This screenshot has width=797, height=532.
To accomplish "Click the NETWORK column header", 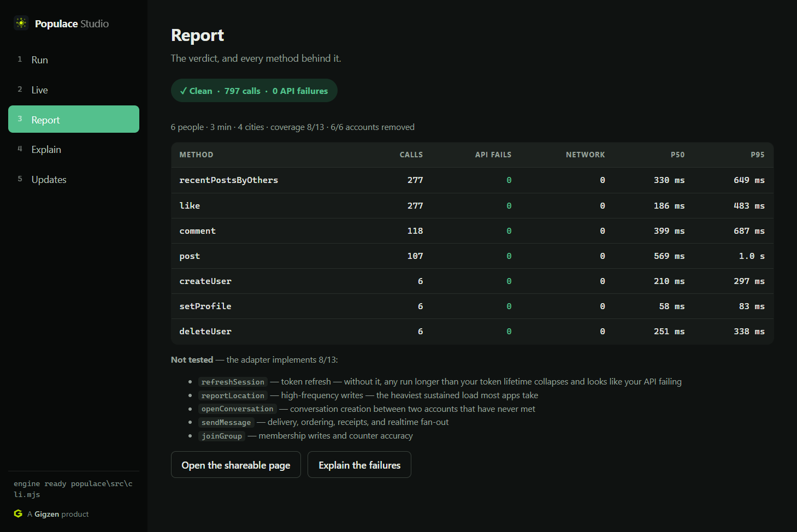I will [x=585, y=155].
